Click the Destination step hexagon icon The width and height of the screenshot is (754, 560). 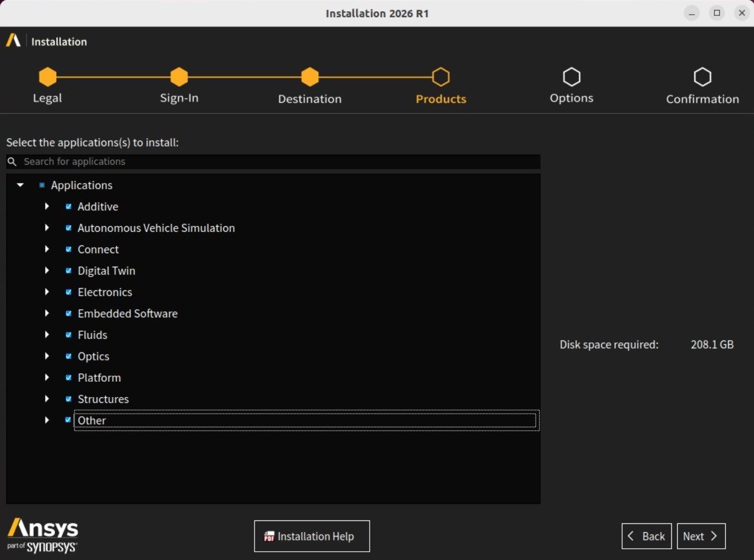coord(310,77)
